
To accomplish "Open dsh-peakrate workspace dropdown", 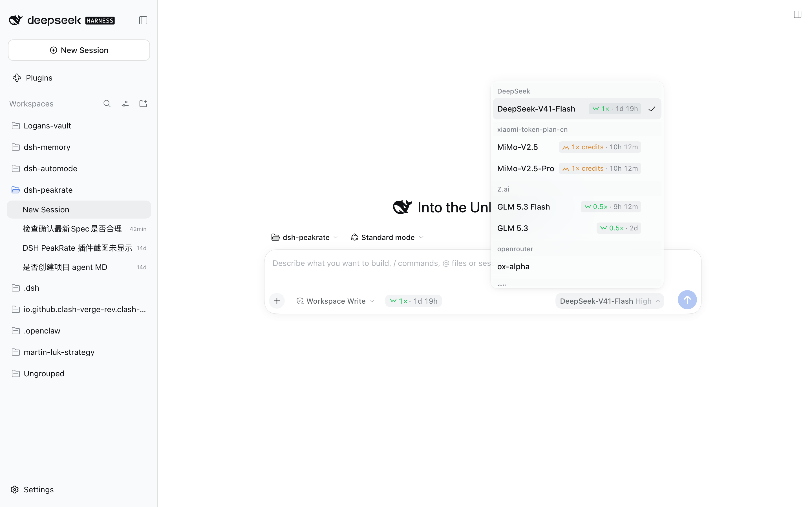I will click(304, 237).
